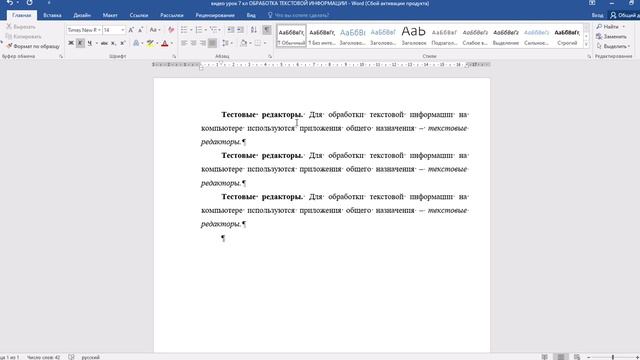Open the Макет (Layout) tab
640x360 pixels.
pos(110,15)
